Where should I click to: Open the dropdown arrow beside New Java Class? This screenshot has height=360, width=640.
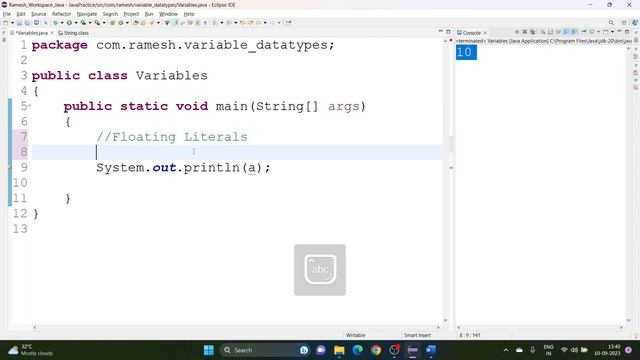click(127, 23)
